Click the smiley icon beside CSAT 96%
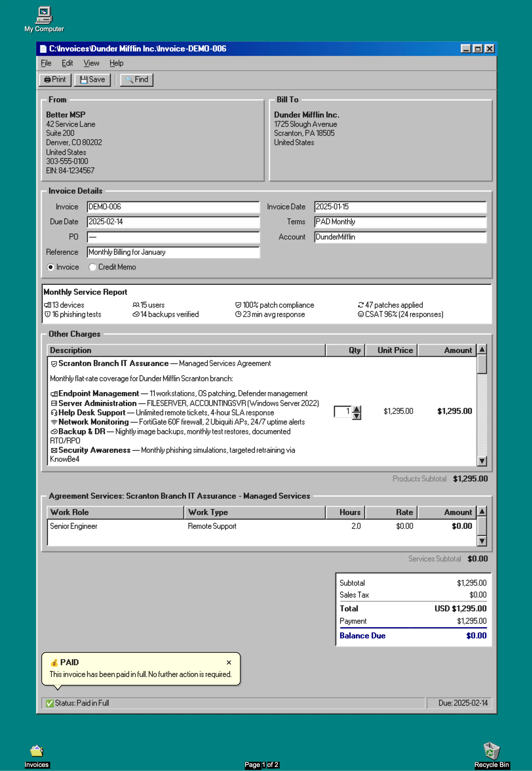 click(361, 314)
